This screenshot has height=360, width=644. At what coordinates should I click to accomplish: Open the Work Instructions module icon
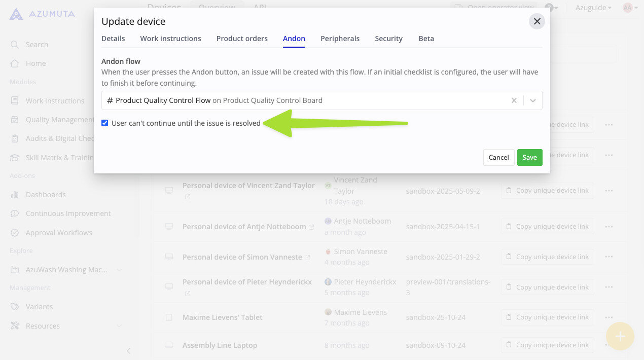(x=15, y=100)
